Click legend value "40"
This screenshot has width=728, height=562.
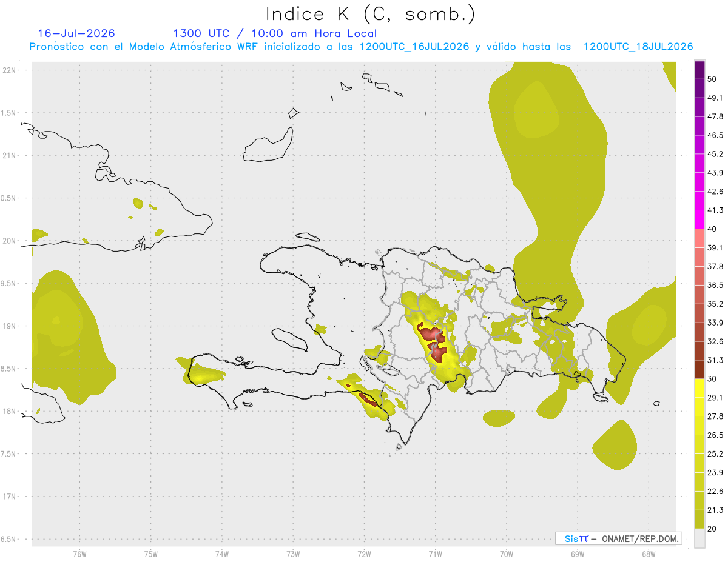pos(712,229)
